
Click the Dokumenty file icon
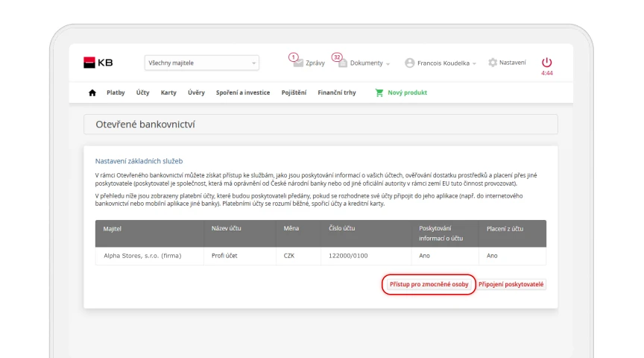point(343,63)
